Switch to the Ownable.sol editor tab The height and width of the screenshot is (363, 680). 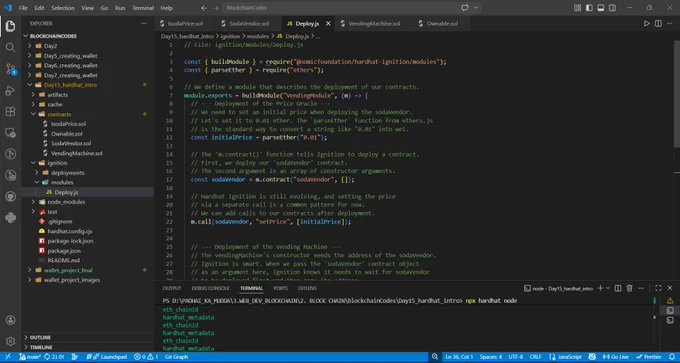click(442, 23)
